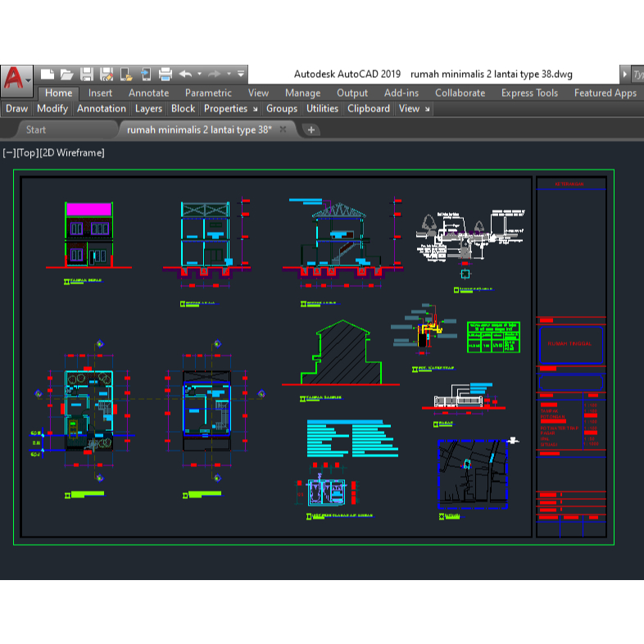Click the KETERANGAN header in title block
Viewport: 644px width, 644px height.
[x=569, y=184]
